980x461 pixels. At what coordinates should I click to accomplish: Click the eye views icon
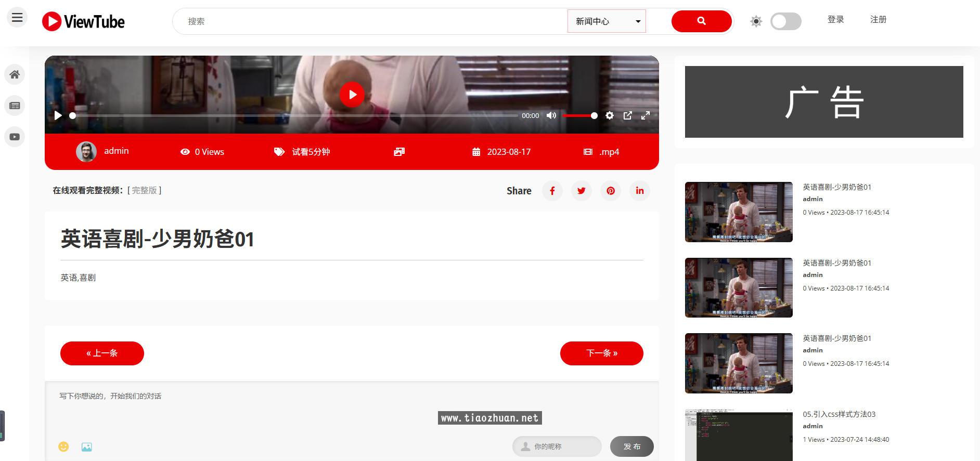point(185,152)
